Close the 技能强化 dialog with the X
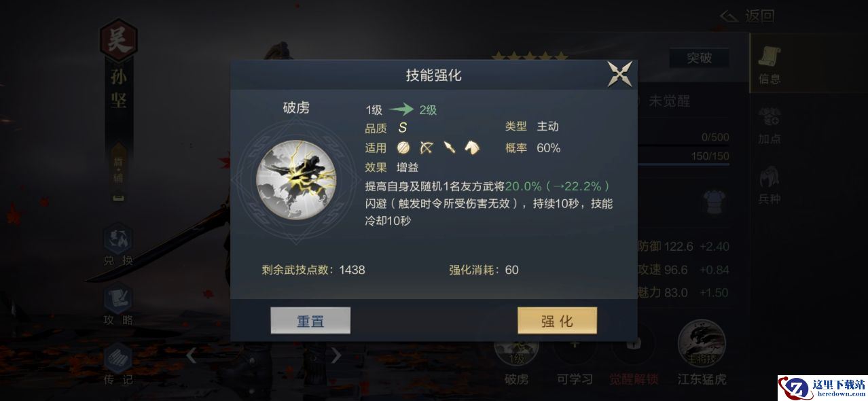 coord(619,74)
